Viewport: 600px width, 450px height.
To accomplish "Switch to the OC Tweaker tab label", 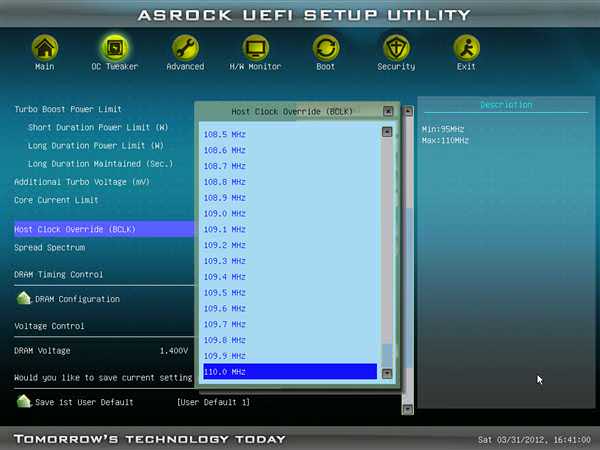I will tap(115, 67).
